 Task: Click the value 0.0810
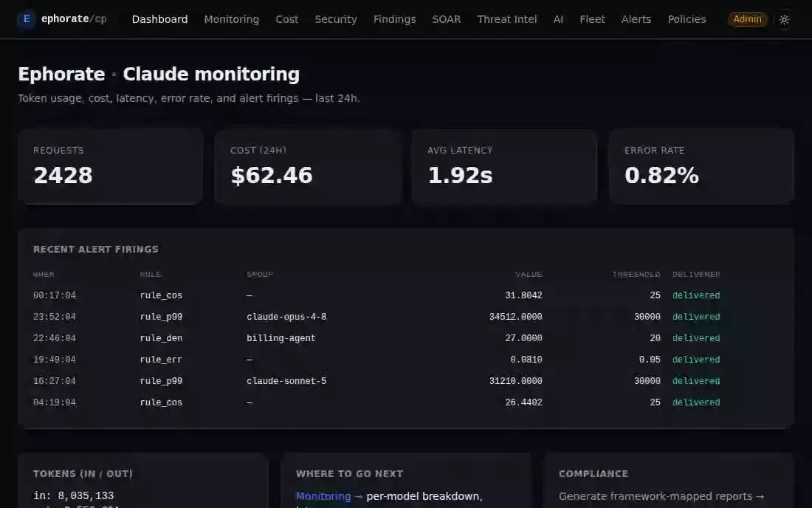click(x=526, y=360)
